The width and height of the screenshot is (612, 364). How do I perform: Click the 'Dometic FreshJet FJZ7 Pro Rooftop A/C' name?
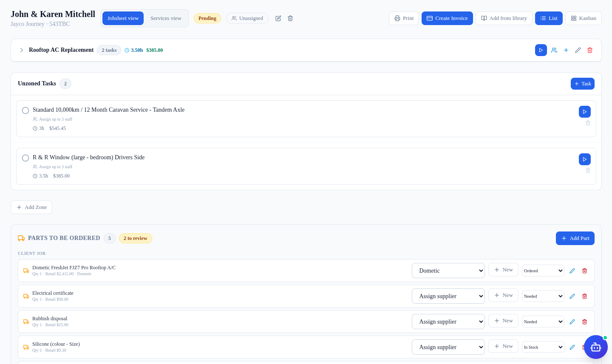coord(74,268)
